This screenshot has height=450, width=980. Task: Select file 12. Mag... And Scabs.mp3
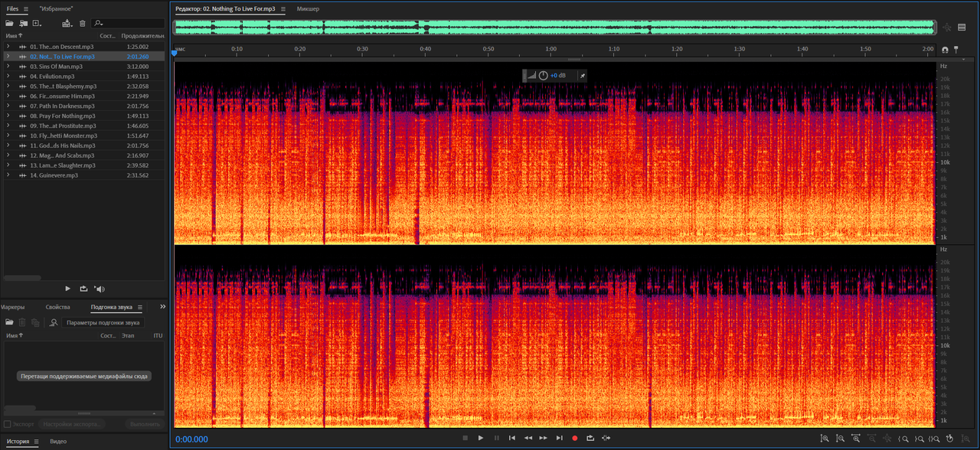pos(83,155)
